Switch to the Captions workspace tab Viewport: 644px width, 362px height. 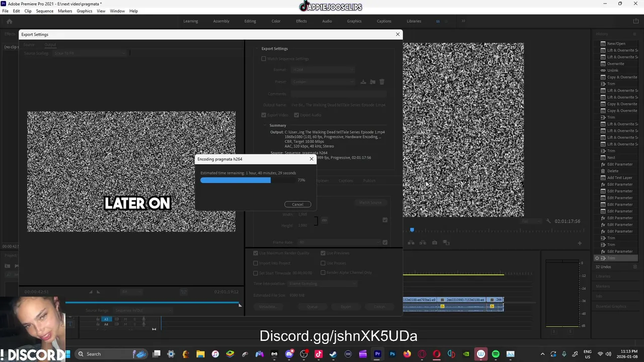[x=384, y=21]
